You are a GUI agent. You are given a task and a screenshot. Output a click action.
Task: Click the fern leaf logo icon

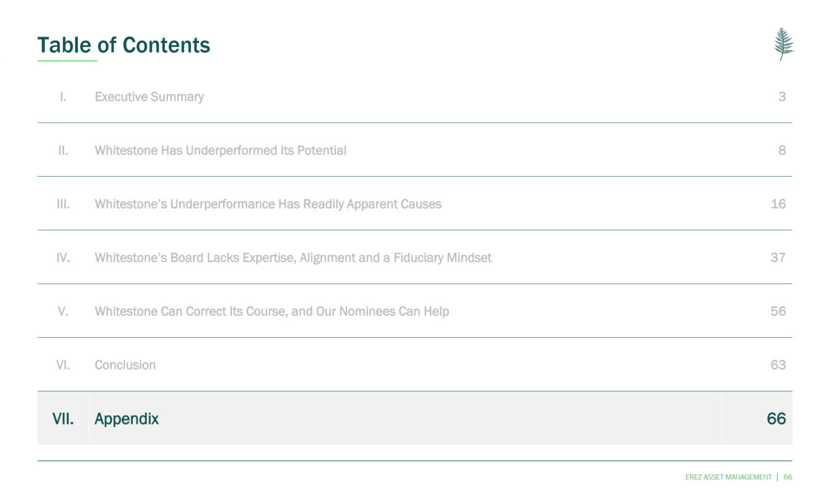(784, 44)
